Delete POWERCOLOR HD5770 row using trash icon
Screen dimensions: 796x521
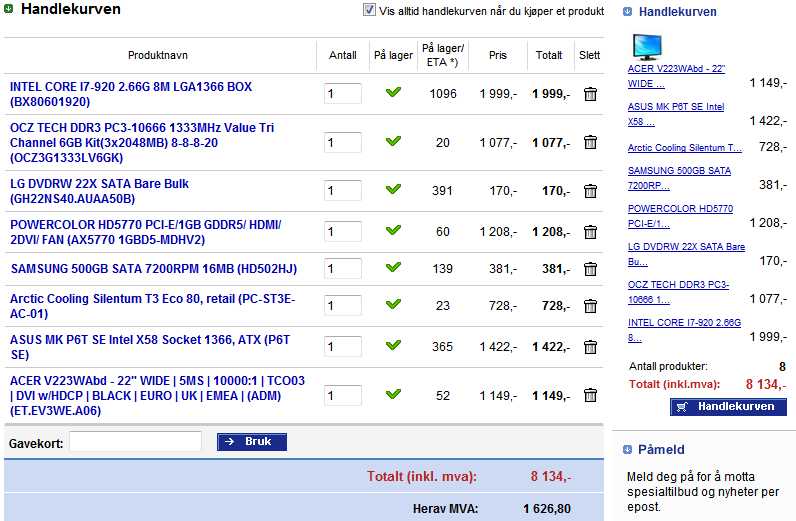[x=590, y=232]
